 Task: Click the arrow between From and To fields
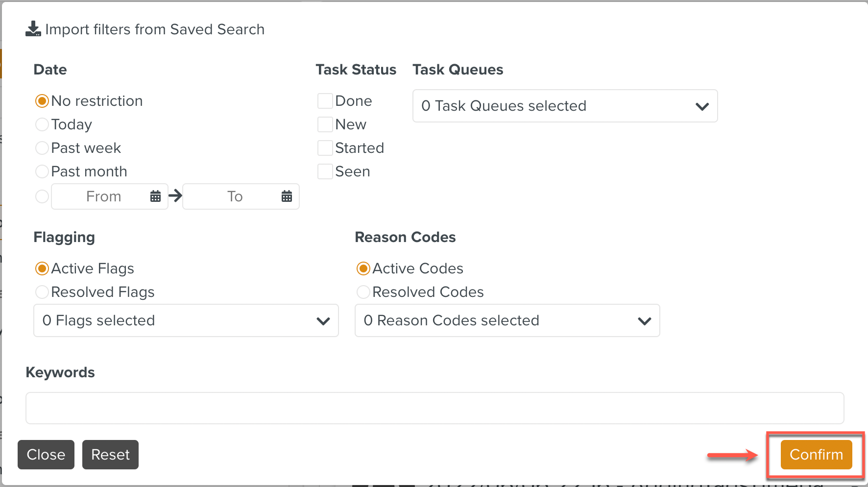pos(175,196)
